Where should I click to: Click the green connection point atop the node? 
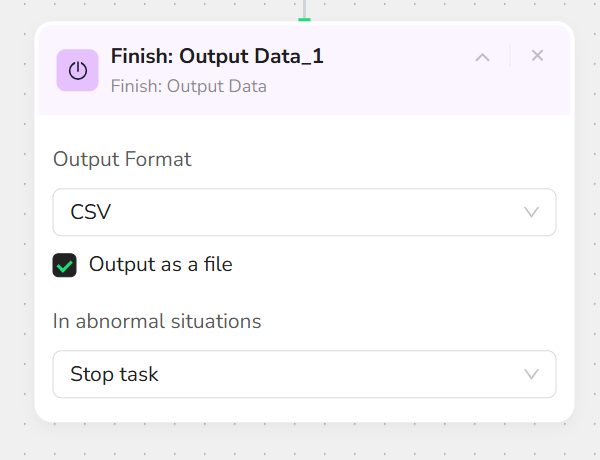point(305,18)
